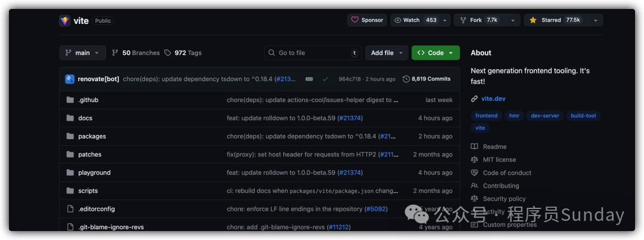Expand the star lists dropdown arrow
Viewport: 644px width, 240px height.
595,20
